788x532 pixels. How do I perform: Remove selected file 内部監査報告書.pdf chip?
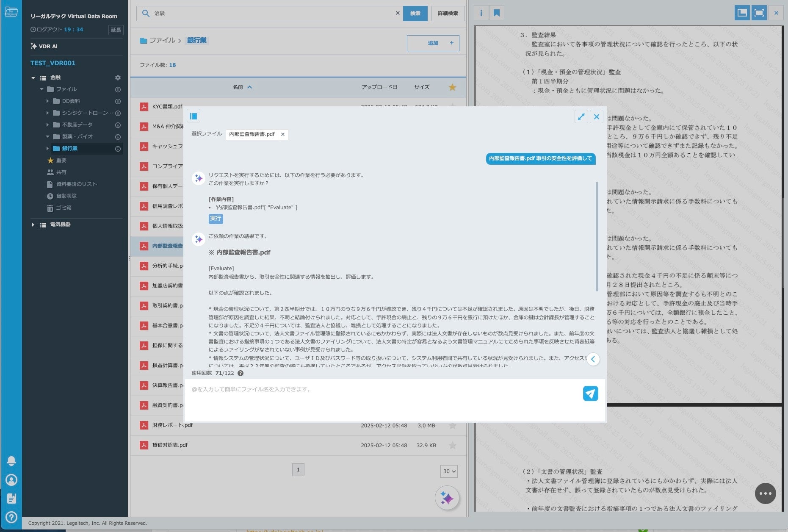283,134
